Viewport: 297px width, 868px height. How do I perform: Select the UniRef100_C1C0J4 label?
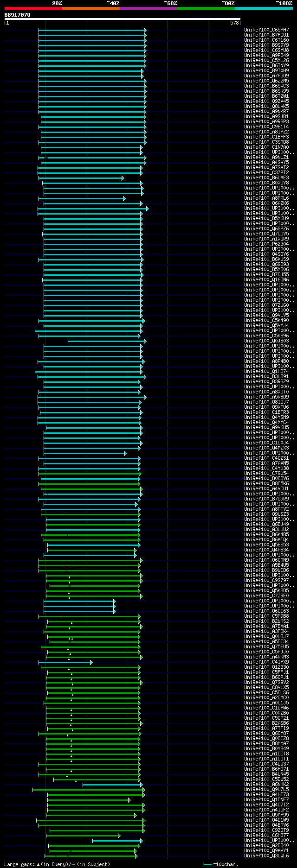(266, 443)
